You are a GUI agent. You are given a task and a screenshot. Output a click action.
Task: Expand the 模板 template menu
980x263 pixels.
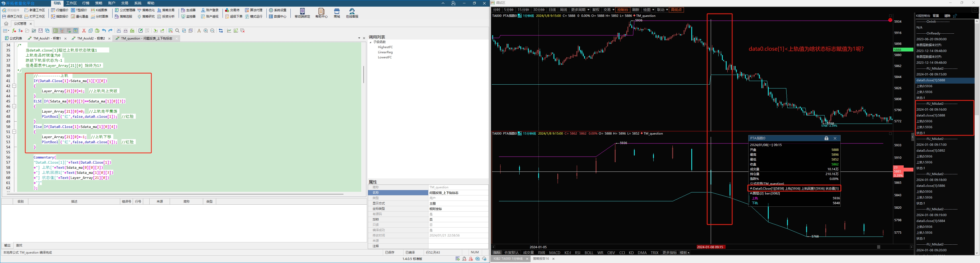[x=685, y=253]
